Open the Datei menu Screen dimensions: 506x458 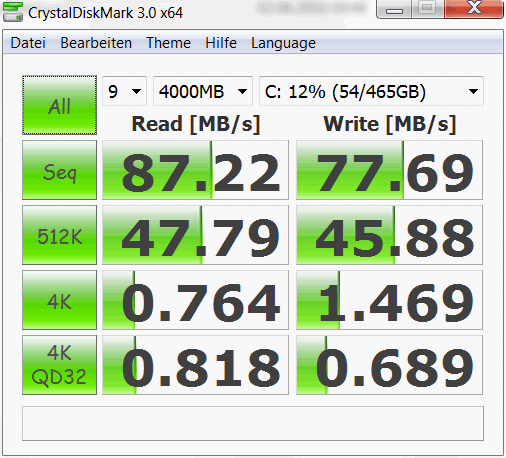(x=28, y=43)
